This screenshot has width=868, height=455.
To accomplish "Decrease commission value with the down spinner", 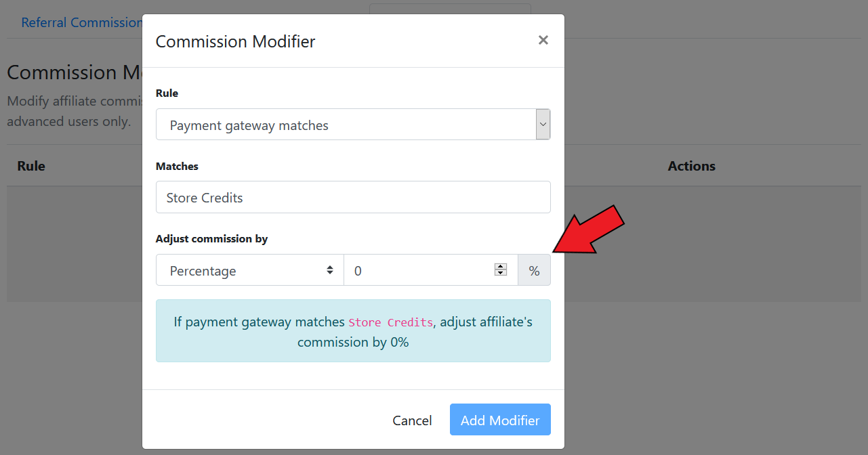I will [x=501, y=273].
